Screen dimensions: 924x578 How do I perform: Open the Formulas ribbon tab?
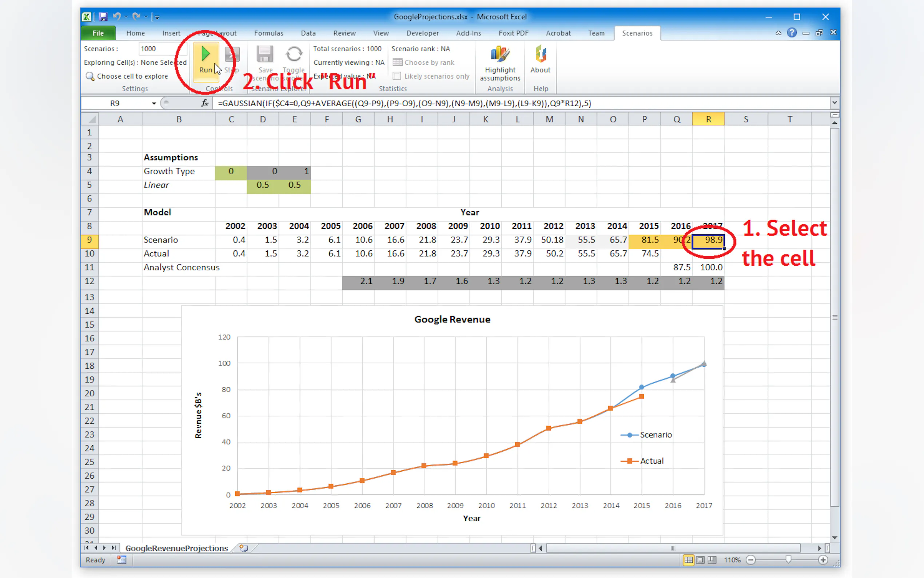click(268, 33)
